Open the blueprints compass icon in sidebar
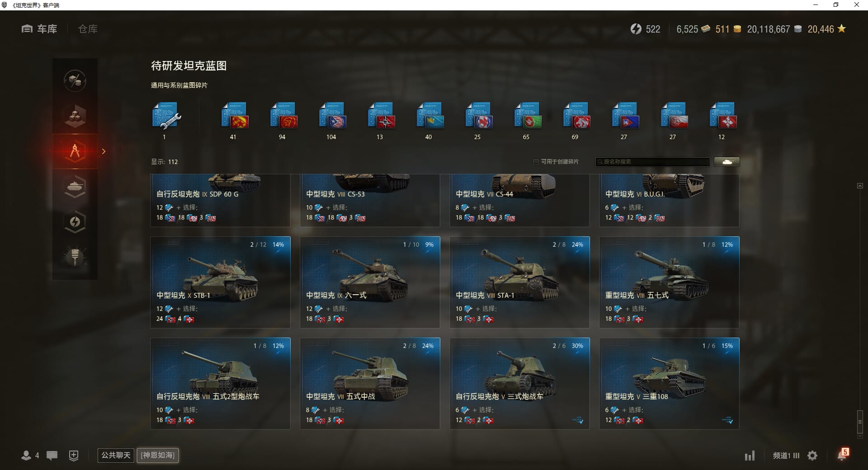The width and height of the screenshot is (868, 470). tap(75, 151)
